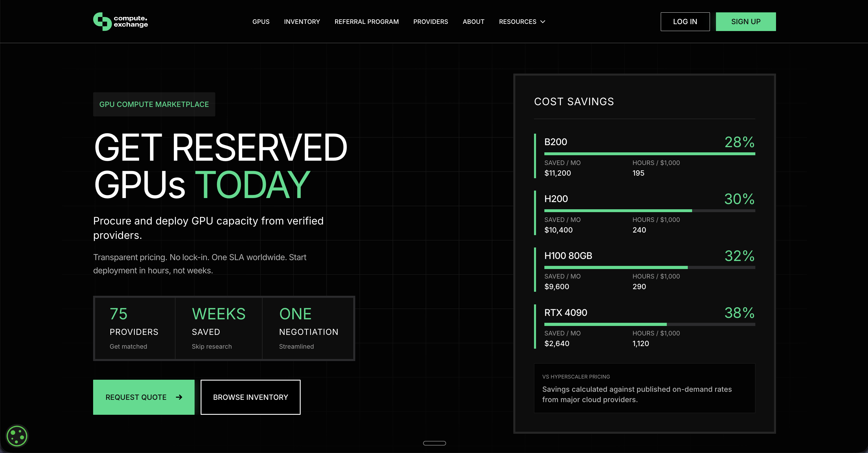
Task: Click the B200 savings progress bar
Action: pos(649,154)
